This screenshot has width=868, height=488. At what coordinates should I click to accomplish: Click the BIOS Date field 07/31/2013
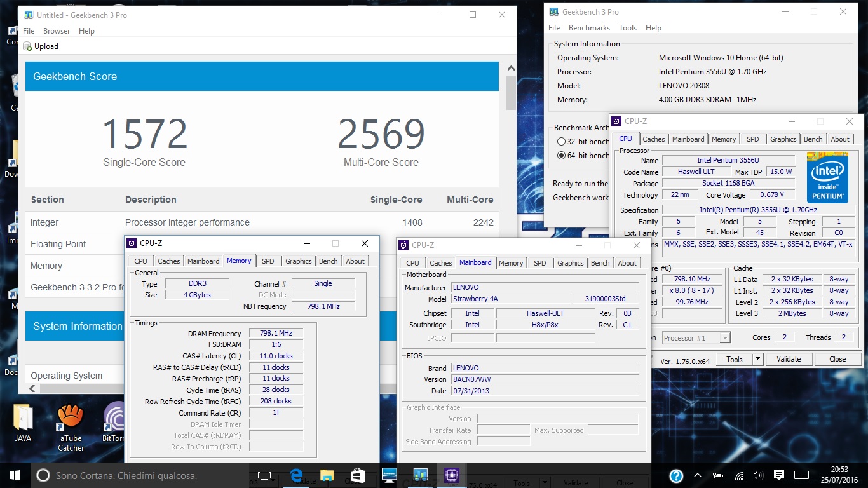pos(545,391)
